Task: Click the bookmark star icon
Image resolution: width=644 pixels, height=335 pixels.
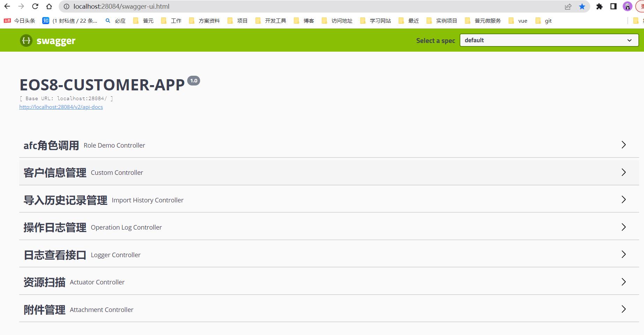Action: (582, 6)
